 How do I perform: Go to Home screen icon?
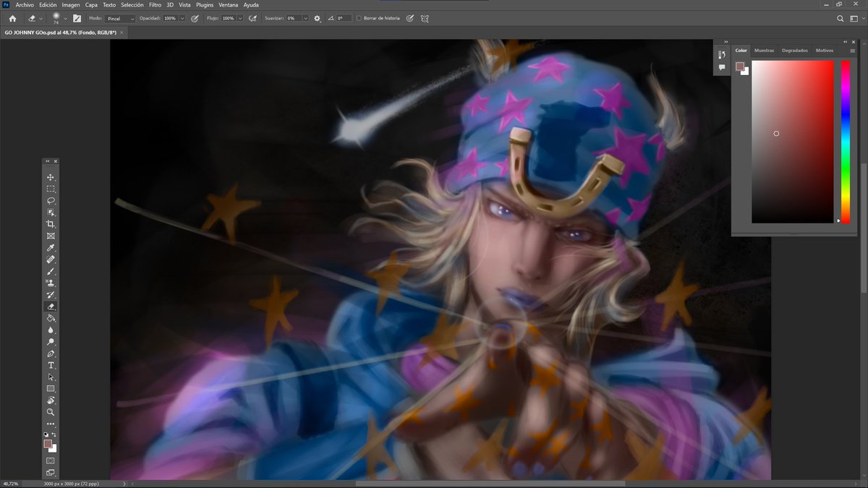(12, 18)
